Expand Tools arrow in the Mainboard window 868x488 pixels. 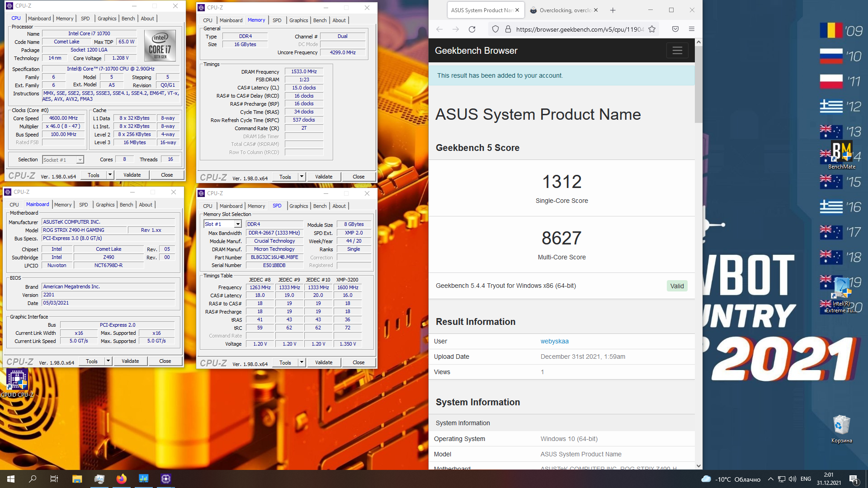tap(108, 361)
